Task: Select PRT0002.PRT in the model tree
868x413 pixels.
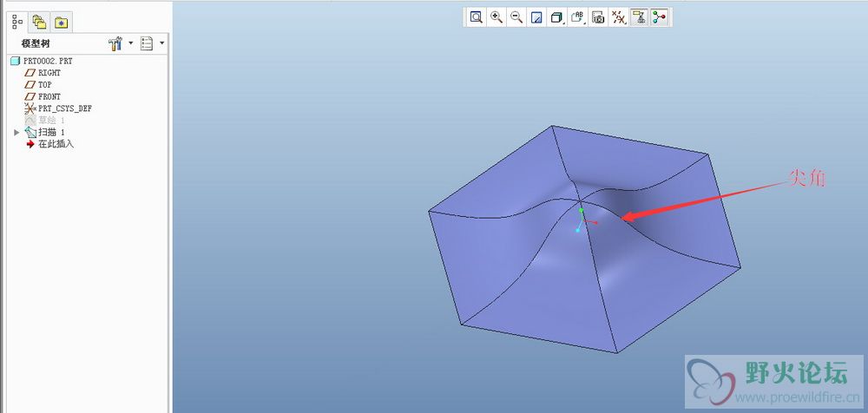Action: pos(42,61)
